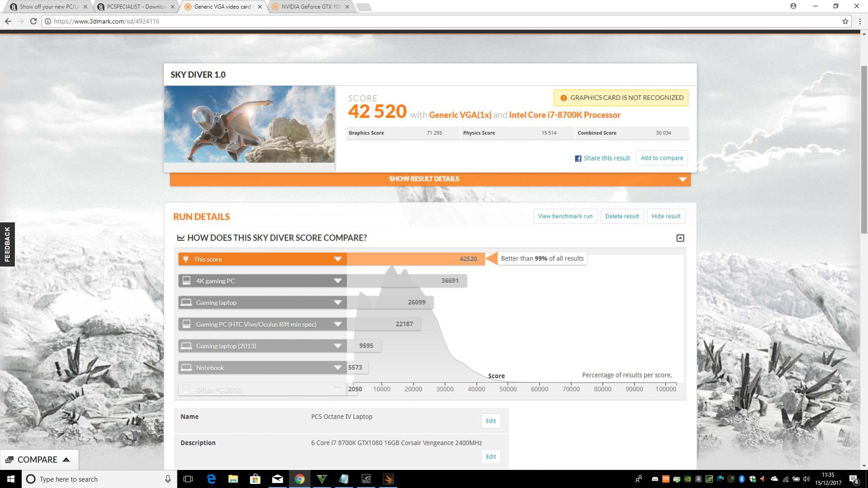868x488 pixels.
Task: Click Add to compare button
Action: click(662, 158)
